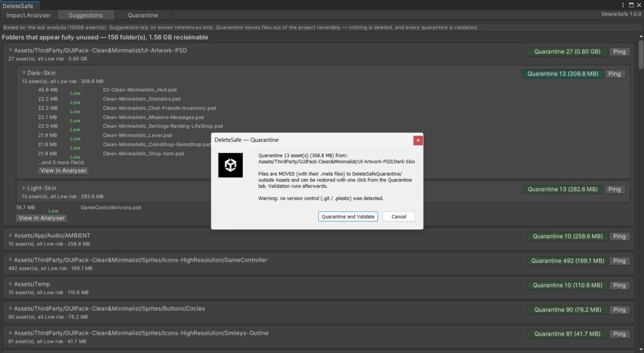Viewport: 644px width, 353px height.
Task: Click Quarantine 492 (169.1 MB) button
Action: 568,261
